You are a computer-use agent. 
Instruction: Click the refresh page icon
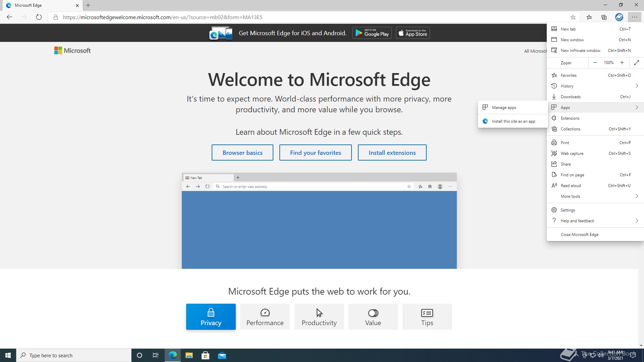39,17
